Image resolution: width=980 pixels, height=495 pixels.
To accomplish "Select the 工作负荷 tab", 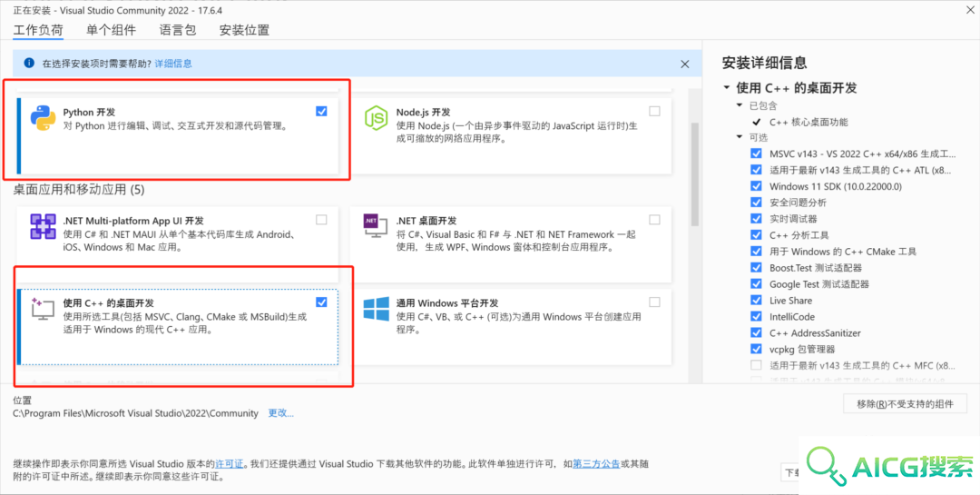I will pos(38,30).
